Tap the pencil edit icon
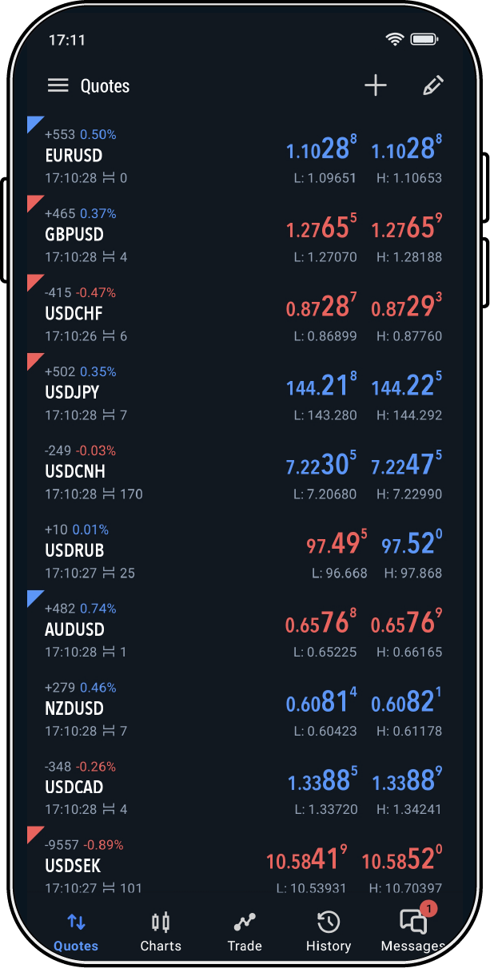The width and height of the screenshot is (490, 980). [x=432, y=86]
